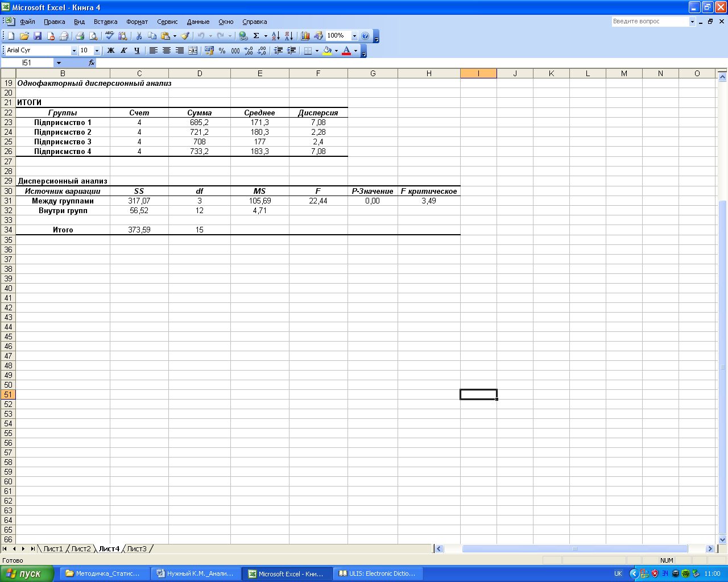Open the Справка menu
Image resolution: width=728 pixels, height=582 pixels.
point(255,22)
